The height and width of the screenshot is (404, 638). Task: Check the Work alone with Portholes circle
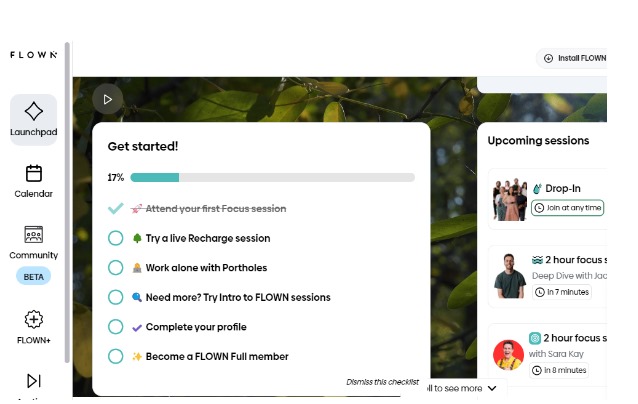click(116, 268)
